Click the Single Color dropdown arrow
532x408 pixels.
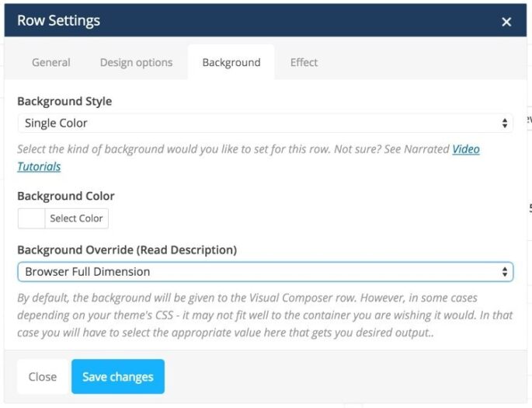[505, 123]
